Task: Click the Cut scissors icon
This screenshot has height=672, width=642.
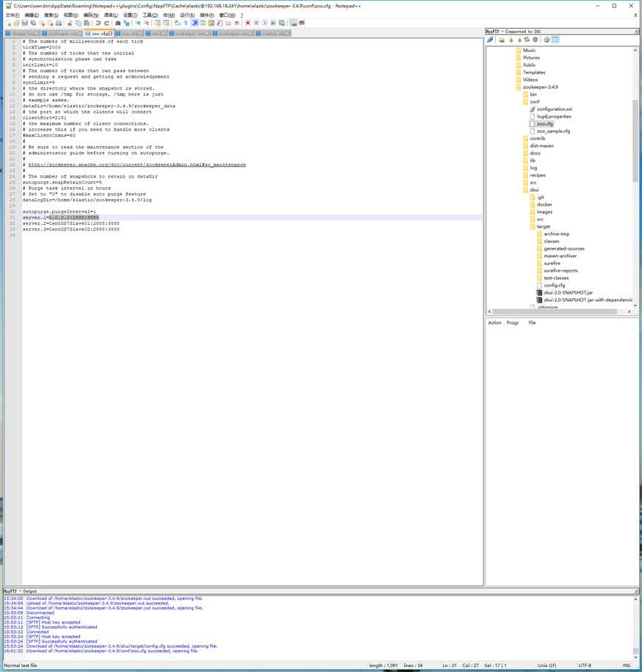Action: click(70, 24)
